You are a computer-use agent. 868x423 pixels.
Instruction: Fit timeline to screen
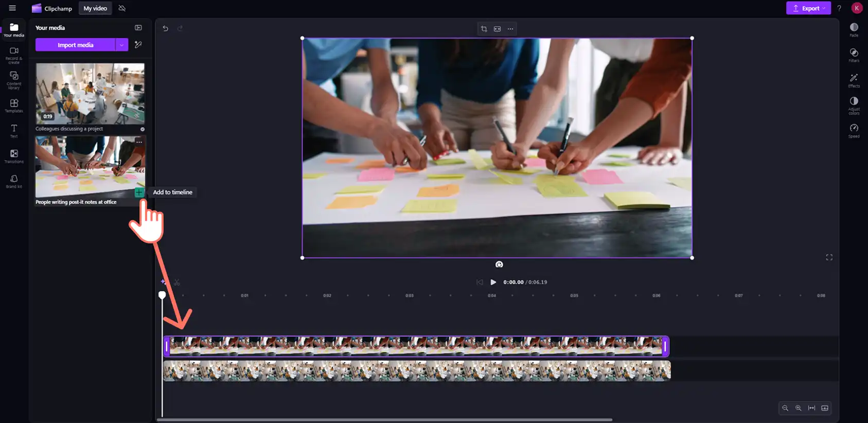(811, 408)
